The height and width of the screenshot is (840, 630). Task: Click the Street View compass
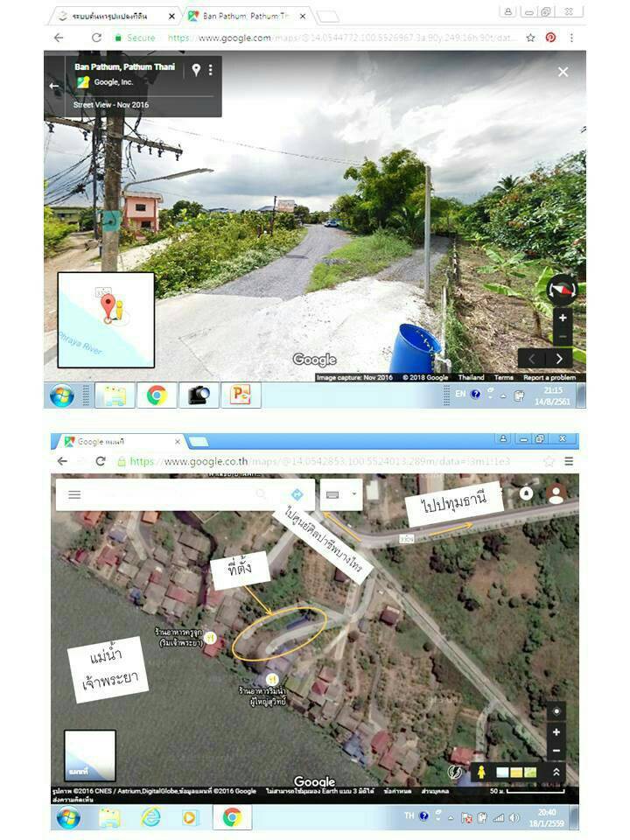[x=562, y=290]
